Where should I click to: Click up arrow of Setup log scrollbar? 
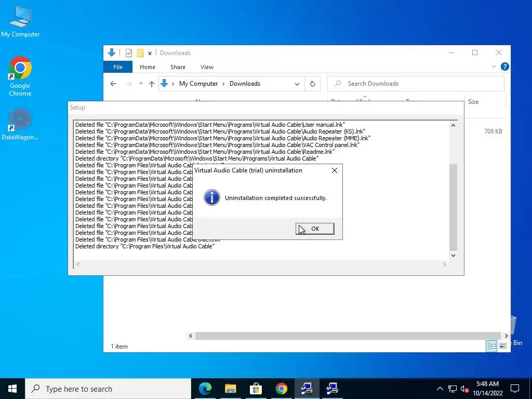tap(453, 125)
